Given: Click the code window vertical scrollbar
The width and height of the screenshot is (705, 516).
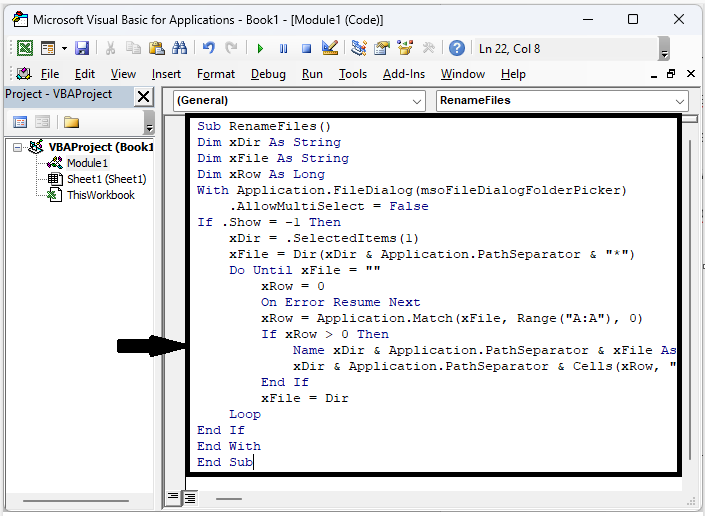Looking at the screenshot, I should 690,299.
